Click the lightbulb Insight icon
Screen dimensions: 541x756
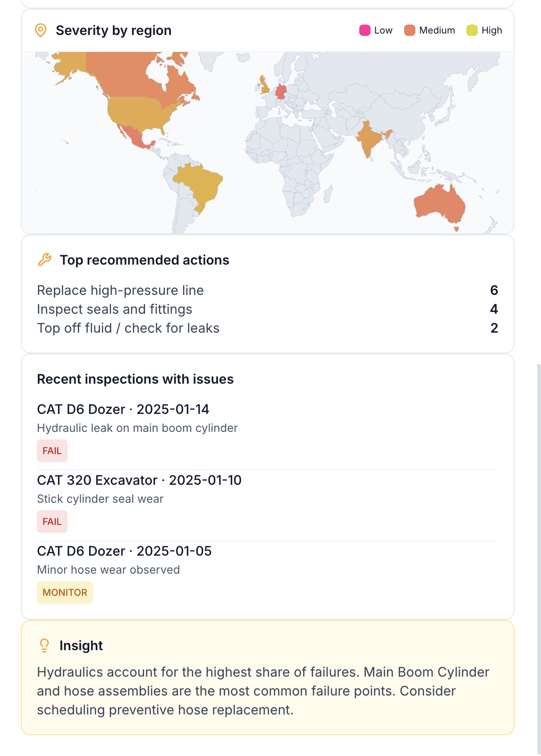44,645
